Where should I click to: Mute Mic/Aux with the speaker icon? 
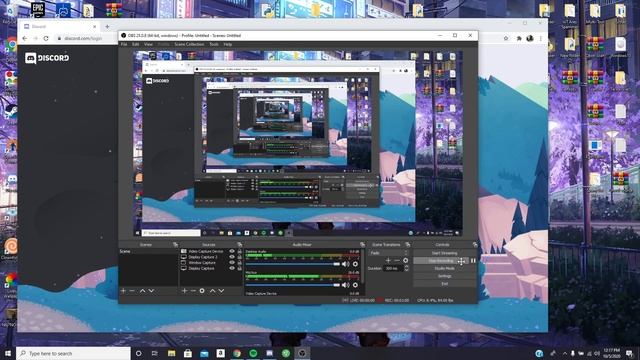coord(346,285)
